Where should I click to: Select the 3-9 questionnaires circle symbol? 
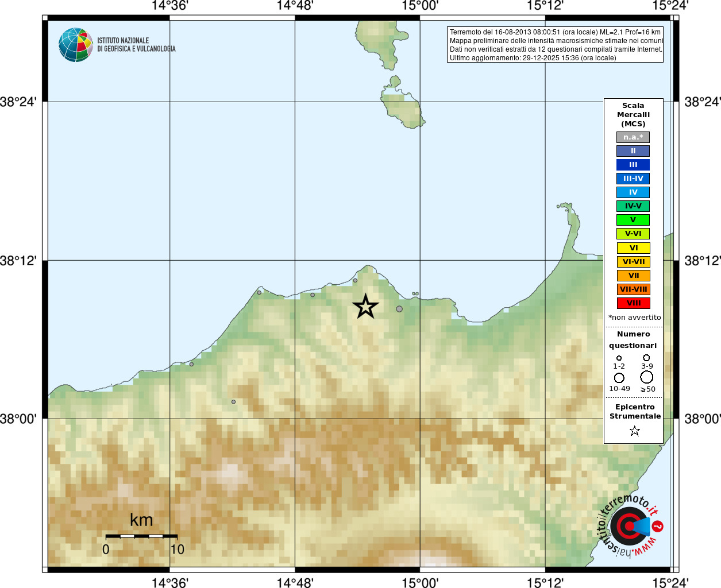coord(646,358)
